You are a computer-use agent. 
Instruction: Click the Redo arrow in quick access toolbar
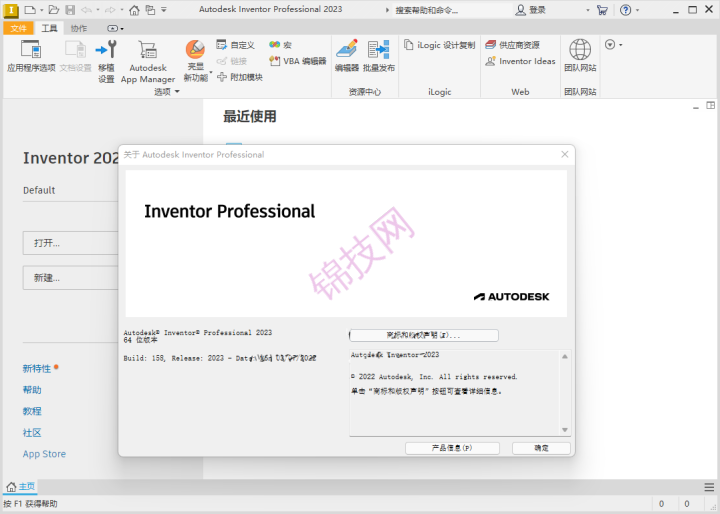pos(110,10)
